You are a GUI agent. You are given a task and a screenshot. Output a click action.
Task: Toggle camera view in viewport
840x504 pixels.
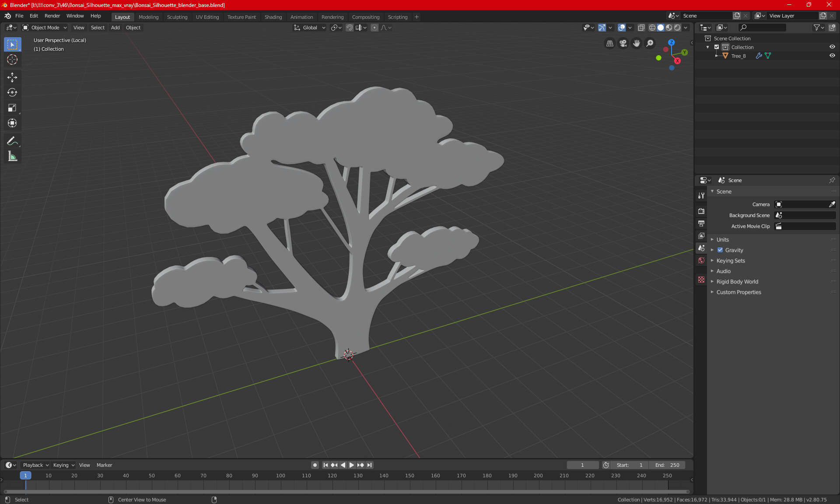pos(623,43)
